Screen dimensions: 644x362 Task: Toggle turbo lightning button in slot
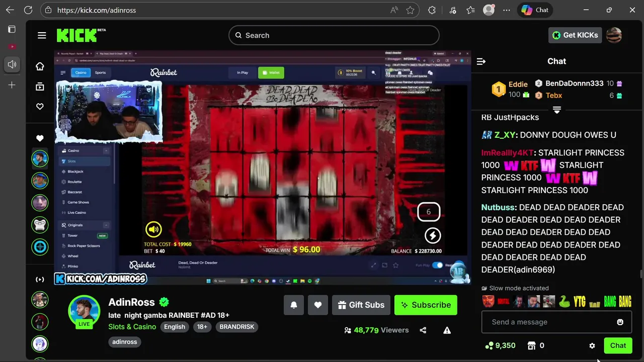pyautogui.click(x=433, y=235)
